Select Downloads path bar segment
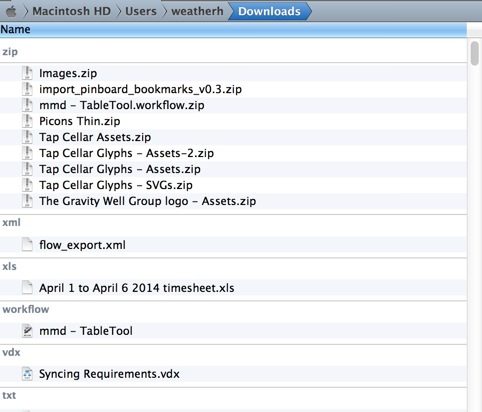Image resolution: width=482 pixels, height=412 pixels. point(269,11)
